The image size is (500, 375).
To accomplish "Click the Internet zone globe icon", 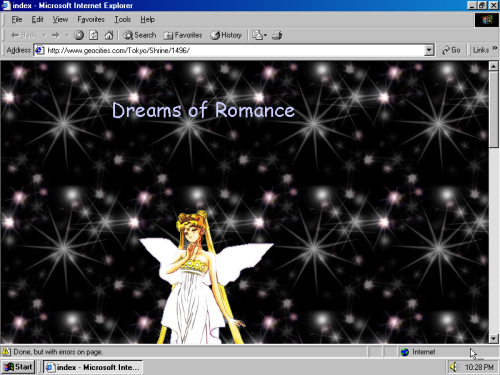I will pos(405,352).
